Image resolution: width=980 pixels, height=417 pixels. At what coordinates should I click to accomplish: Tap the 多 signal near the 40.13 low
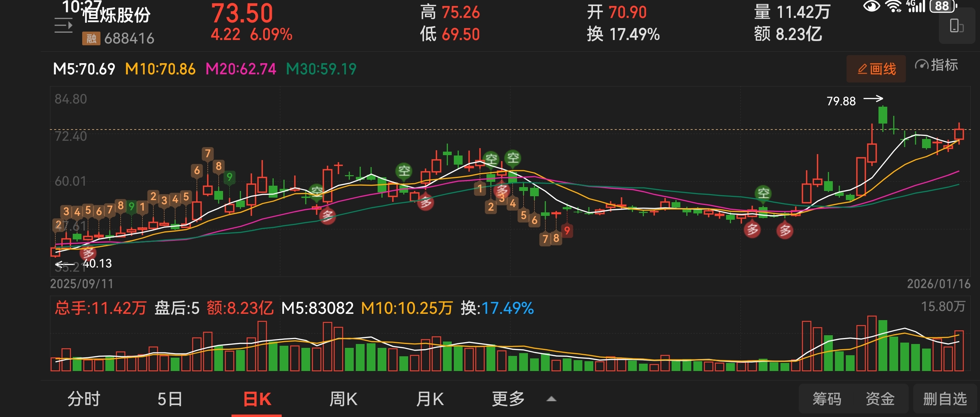tap(88, 252)
